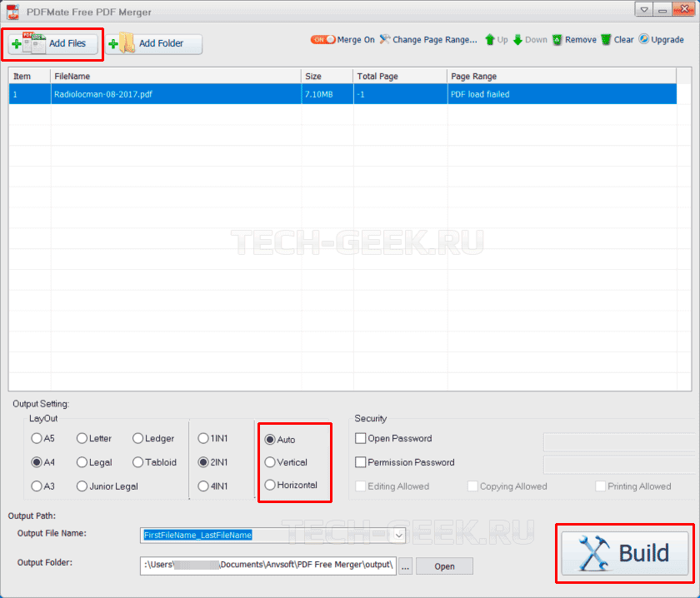Expand the Output File Name dropdown

point(398,535)
